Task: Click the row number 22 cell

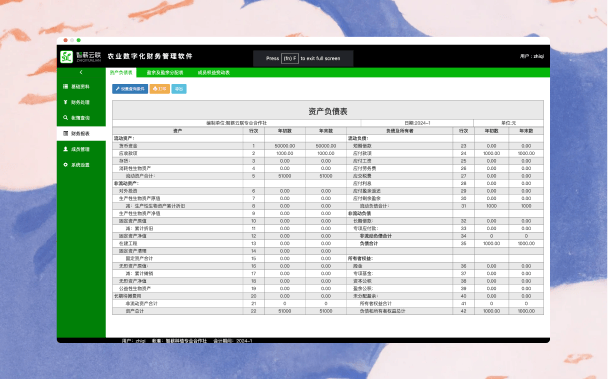Action: (x=254, y=311)
